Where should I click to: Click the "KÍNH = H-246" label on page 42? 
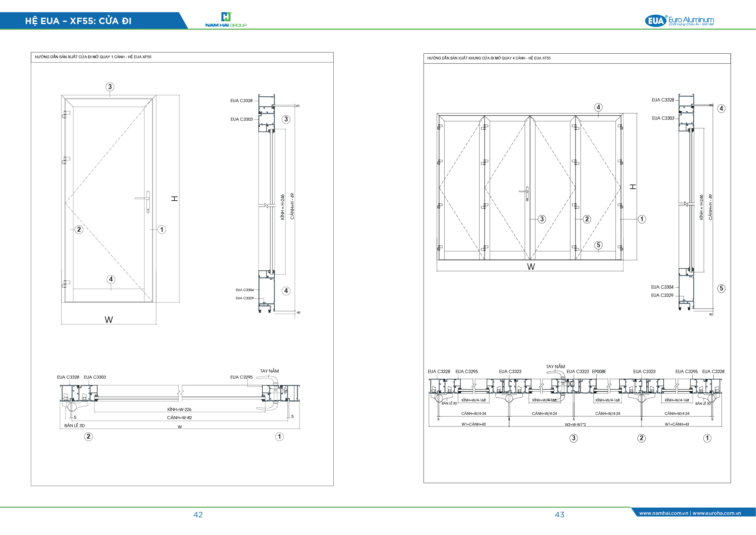(282, 207)
